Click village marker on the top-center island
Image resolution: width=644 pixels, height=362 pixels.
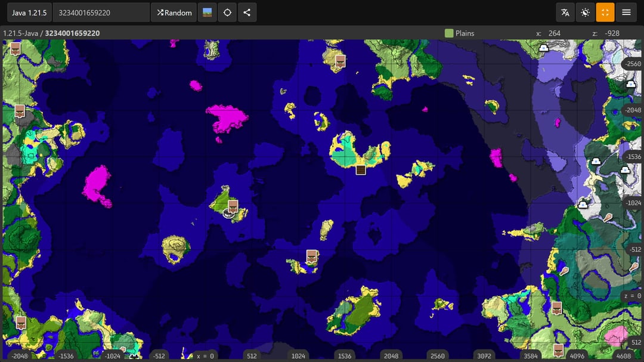click(x=340, y=61)
